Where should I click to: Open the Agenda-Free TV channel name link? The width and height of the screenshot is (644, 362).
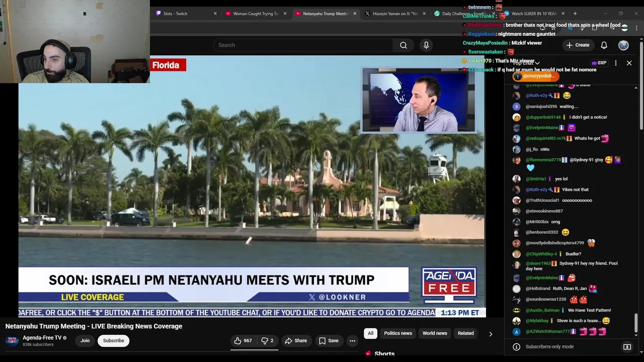[x=42, y=338]
